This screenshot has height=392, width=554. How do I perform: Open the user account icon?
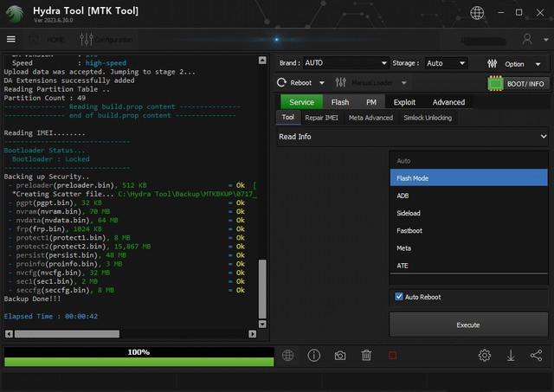[527, 39]
